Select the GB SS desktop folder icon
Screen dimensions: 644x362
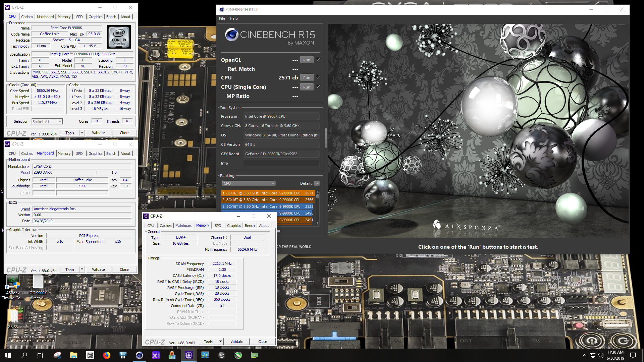pos(13,318)
